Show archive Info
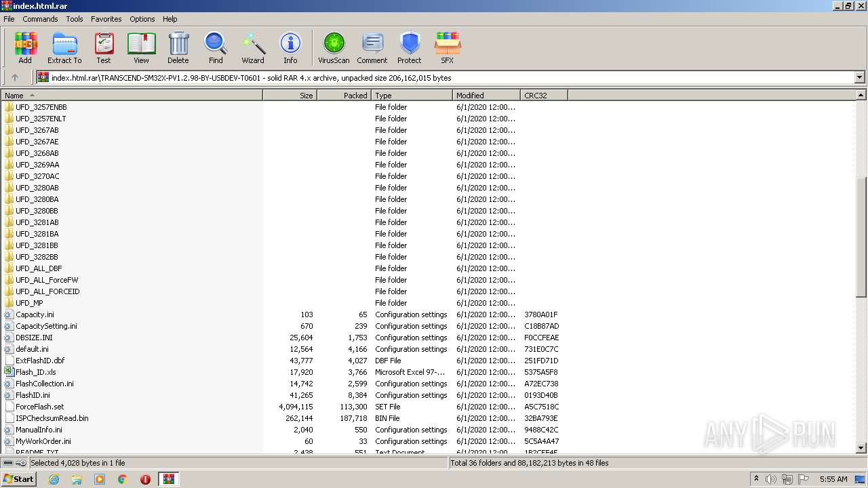The height and width of the screenshot is (488, 868). click(x=290, y=48)
